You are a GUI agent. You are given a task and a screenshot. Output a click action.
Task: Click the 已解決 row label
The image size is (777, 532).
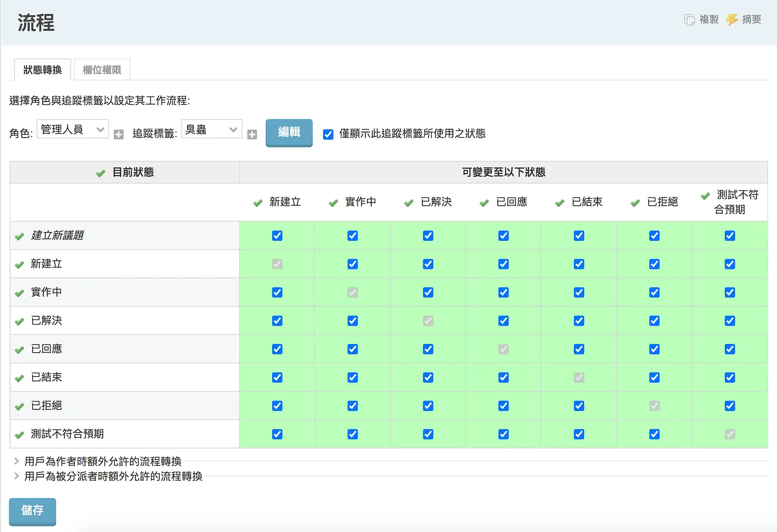pos(47,321)
